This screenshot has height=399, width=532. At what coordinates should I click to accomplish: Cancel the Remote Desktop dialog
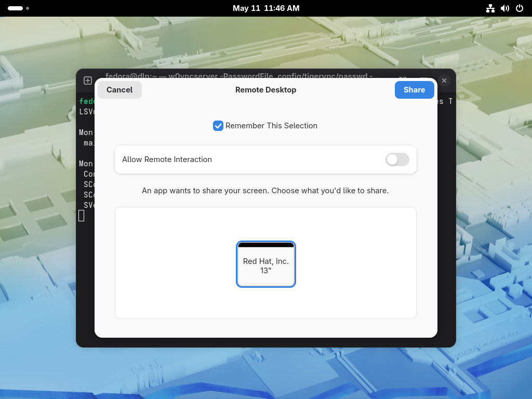[119, 90]
